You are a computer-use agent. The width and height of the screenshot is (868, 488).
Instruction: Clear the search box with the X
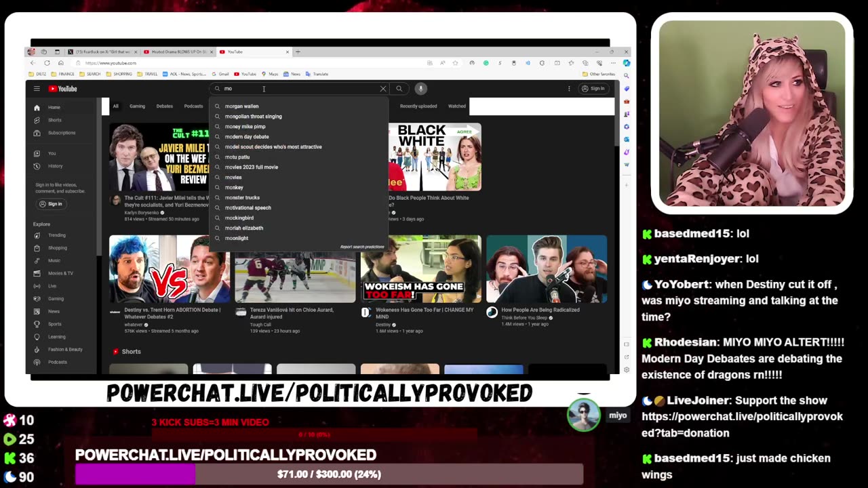(x=383, y=89)
